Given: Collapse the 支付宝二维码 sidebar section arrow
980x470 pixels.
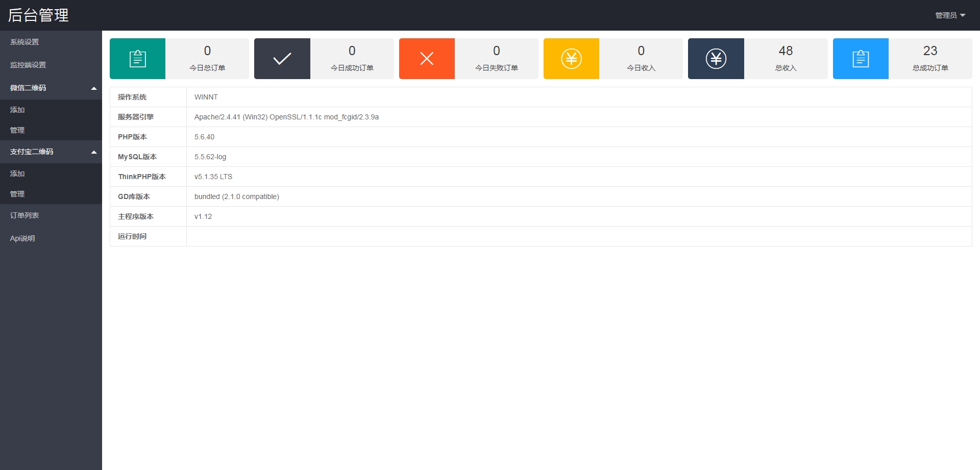Looking at the screenshot, I should pos(94,152).
